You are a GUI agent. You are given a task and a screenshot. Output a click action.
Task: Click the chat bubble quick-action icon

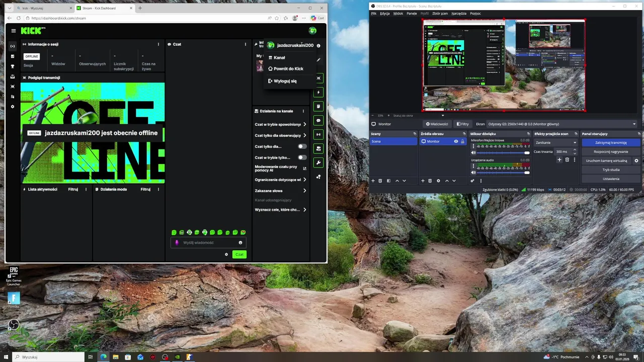(x=318, y=121)
